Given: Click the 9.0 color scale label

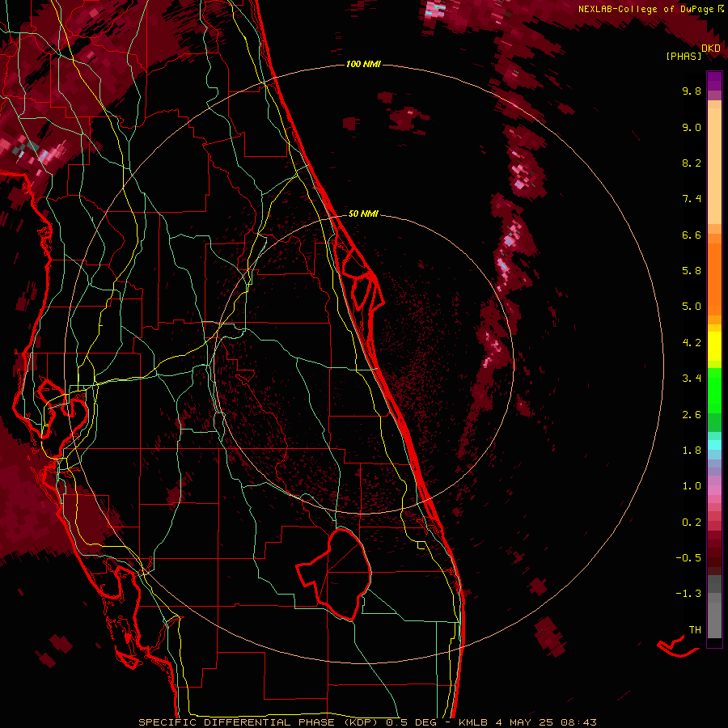Looking at the screenshot, I should [692, 127].
